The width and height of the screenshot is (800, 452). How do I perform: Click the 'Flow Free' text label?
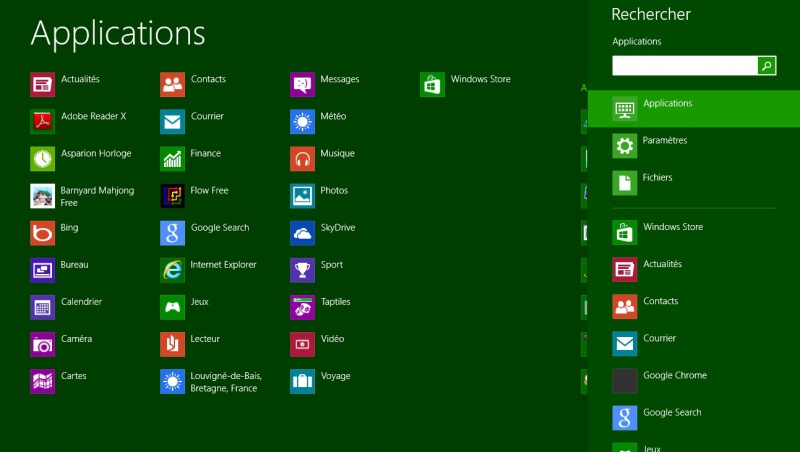pos(209,190)
